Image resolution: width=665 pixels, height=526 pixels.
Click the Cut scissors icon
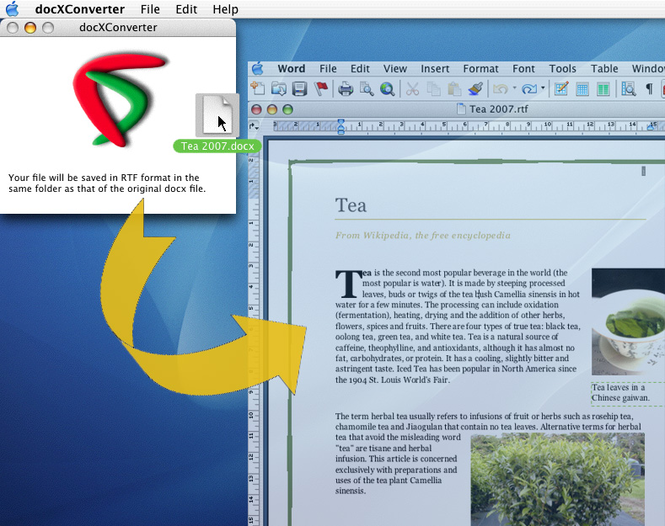coord(412,89)
